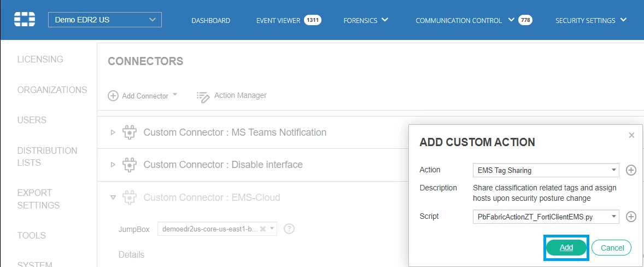Open the Demo EDR2 US organization dropdown
This screenshot has height=267, width=644.
pos(105,20)
